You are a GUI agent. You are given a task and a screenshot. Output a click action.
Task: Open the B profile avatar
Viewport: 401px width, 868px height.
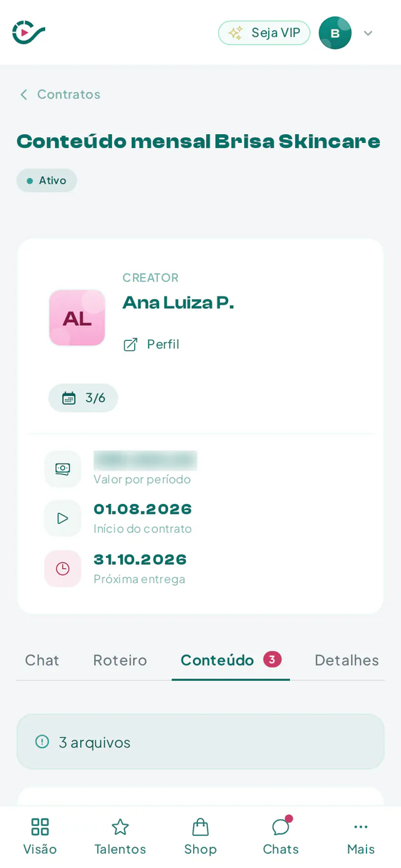335,33
